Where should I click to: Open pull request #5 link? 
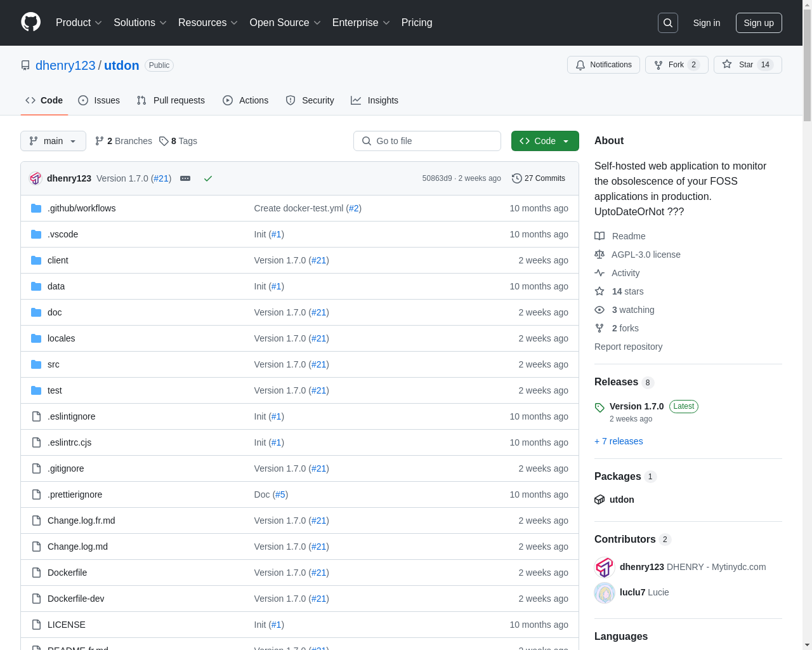coord(280,494)
